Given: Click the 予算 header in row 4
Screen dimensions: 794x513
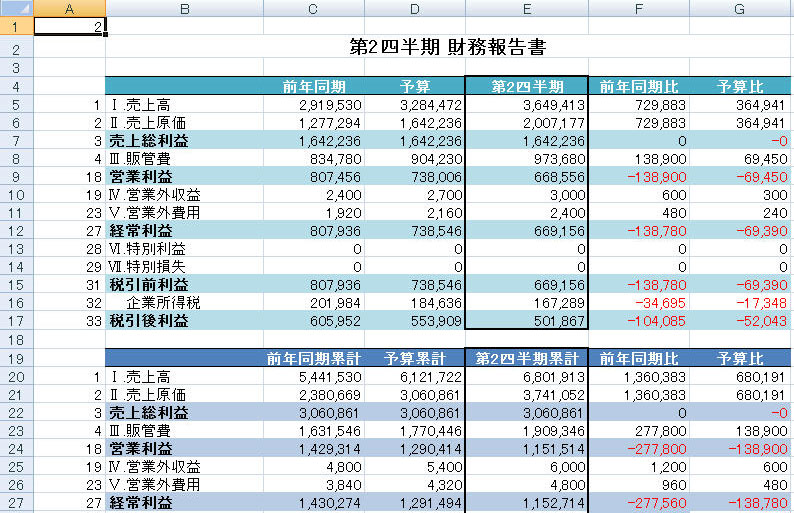Looking at the screenshot, I should click(415, 87).
